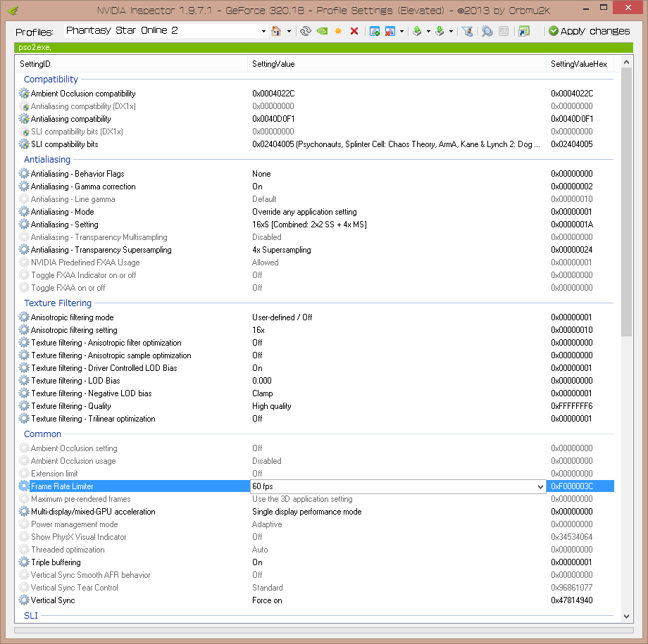
Task: Click the value 16xS [Combined: 2x2 SS + 4x MS]
Action: (309, 225)
